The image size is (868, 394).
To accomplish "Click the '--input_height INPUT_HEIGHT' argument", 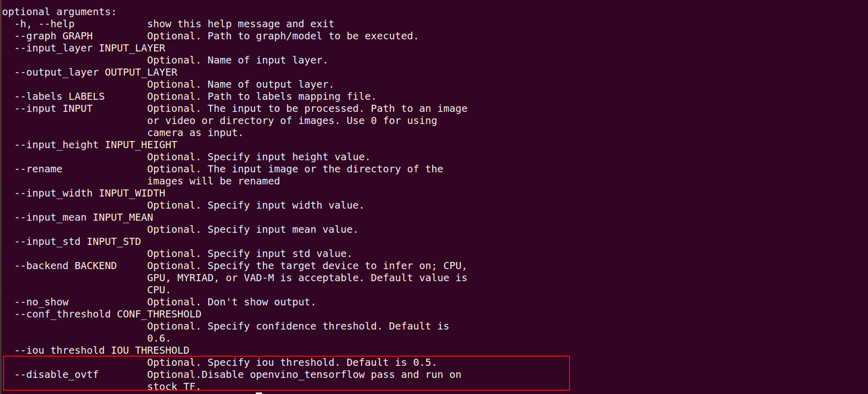I will [96, 145].
